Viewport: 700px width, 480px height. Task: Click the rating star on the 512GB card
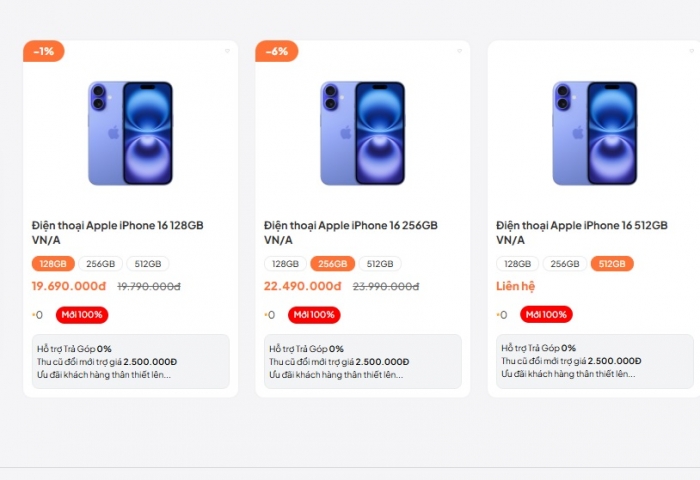[499, 315]
